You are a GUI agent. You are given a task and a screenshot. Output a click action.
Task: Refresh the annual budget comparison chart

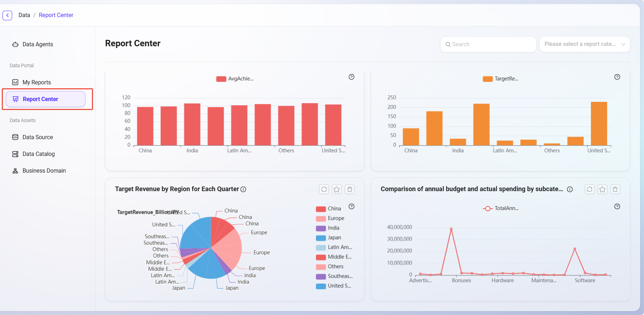(x=590, y=189)
